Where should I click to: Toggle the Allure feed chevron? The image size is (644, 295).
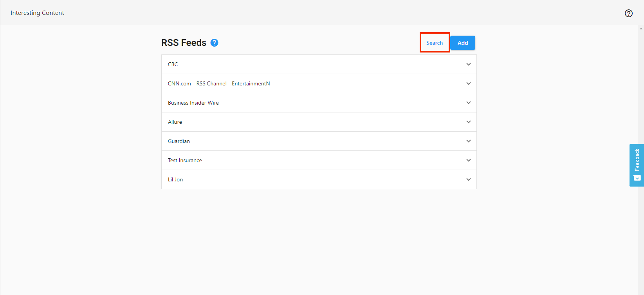point(468,122)
